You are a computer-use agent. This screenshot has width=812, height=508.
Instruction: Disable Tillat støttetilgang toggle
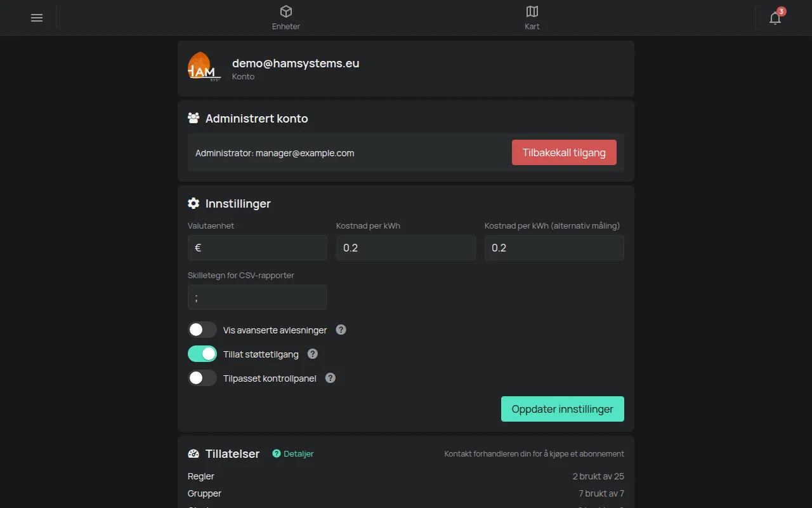[x=202, y=354]
